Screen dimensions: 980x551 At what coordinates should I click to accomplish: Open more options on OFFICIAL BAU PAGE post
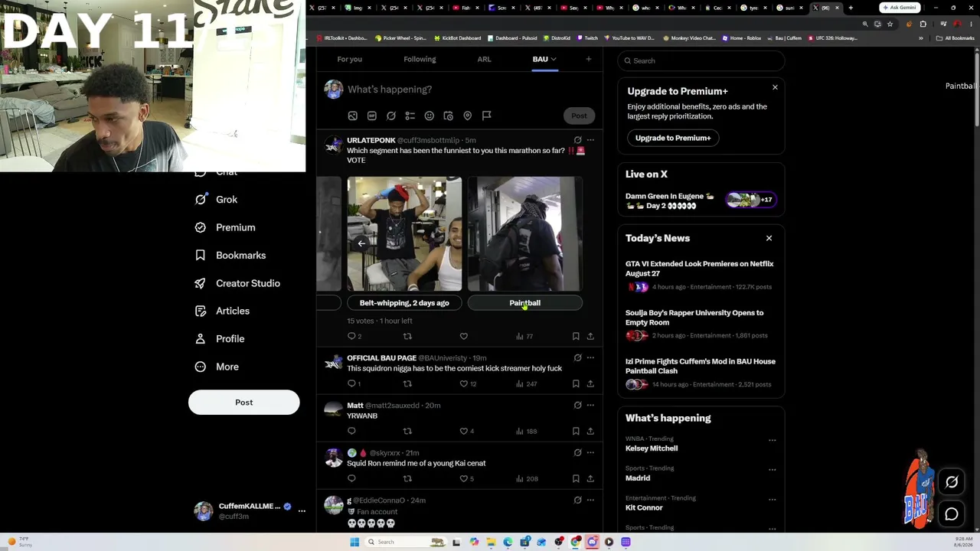click(590, 357)
